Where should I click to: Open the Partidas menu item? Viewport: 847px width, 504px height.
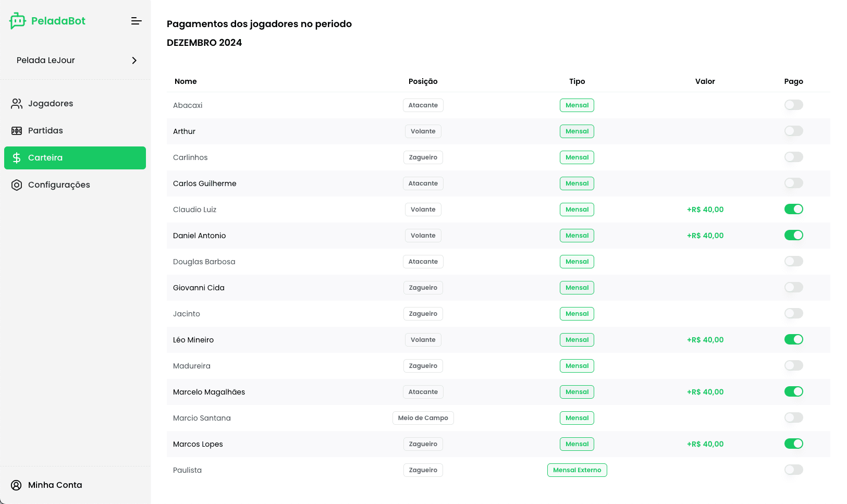(x=45, y=131)
